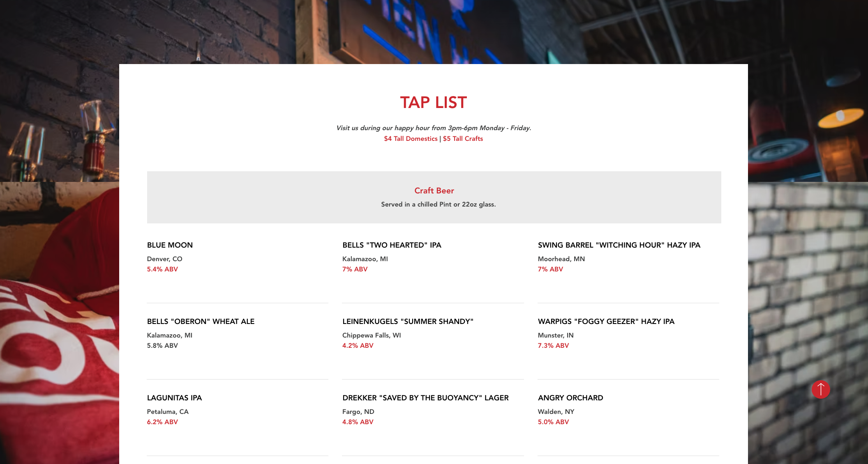Select the BLUE MOON beer title
The width and height of the screenshot is (868, 464).
pos(170,245)
